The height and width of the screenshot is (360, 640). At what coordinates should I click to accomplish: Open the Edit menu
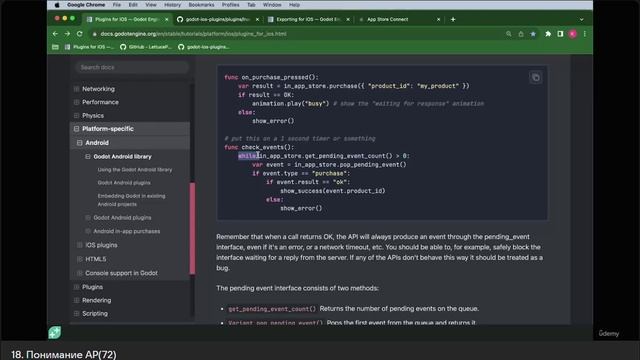(133, 5)
